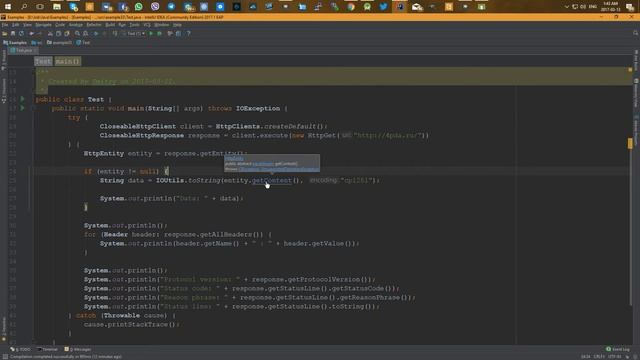Click the main() breadcrumb in editor
This screenshot has width=640, height=360.
click(68, 61)
